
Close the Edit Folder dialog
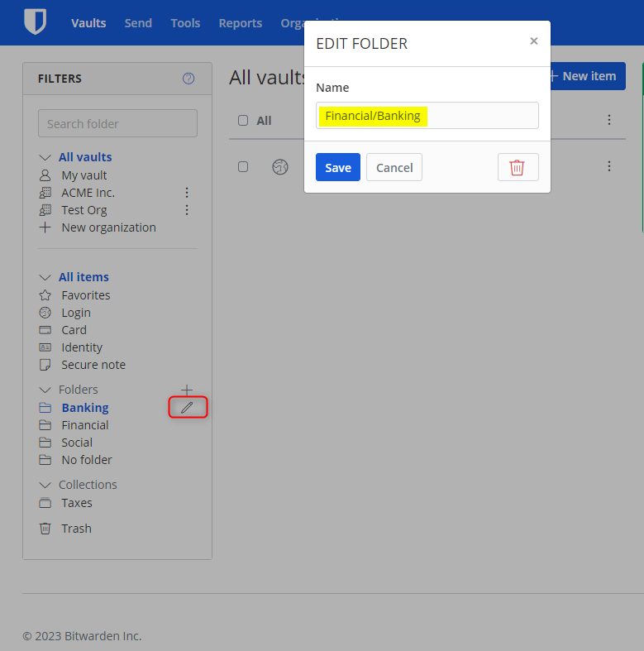pos(534,41)
